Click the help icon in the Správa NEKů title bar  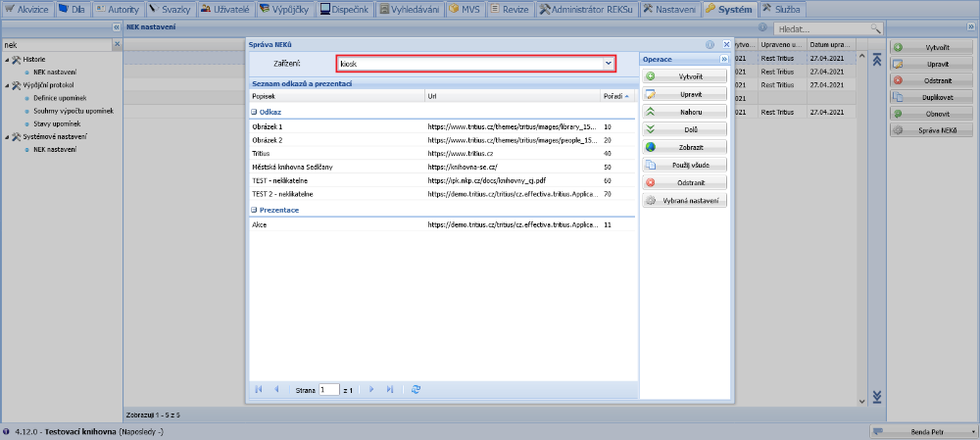pyautogui.click(x=709, y=45)
